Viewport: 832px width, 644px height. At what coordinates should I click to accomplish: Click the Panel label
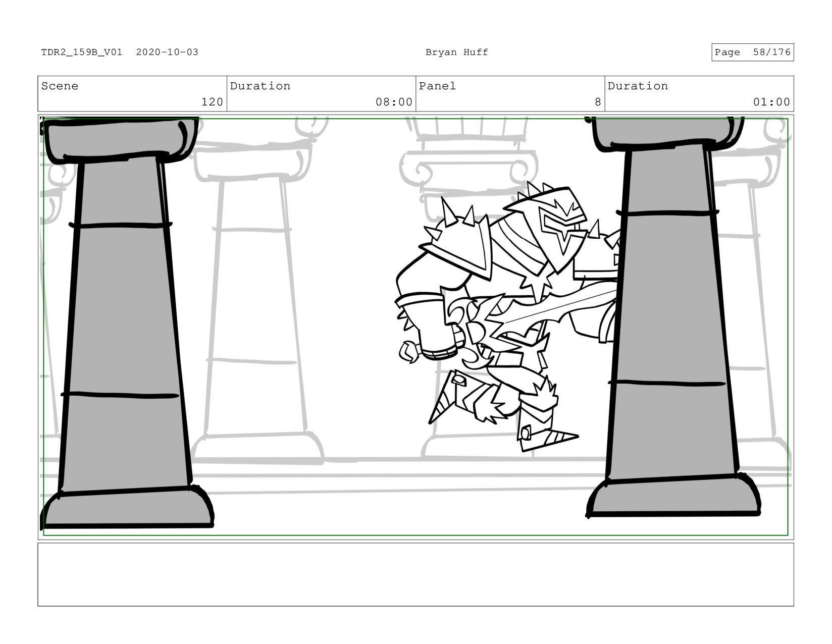coord(437,86)
